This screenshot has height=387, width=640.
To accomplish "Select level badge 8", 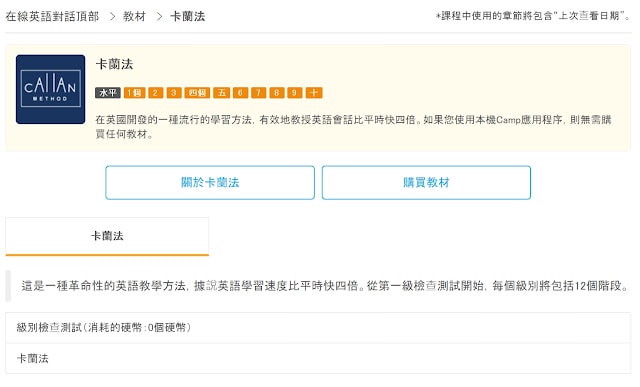I will (277, 93).
